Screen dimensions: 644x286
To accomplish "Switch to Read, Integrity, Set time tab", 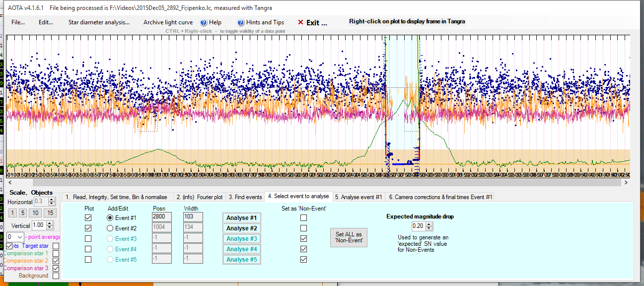I will 118,197.
